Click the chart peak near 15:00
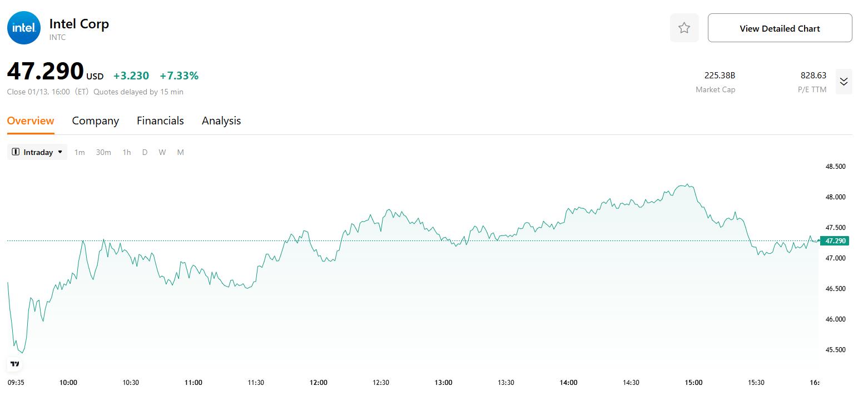 [687, 185]
